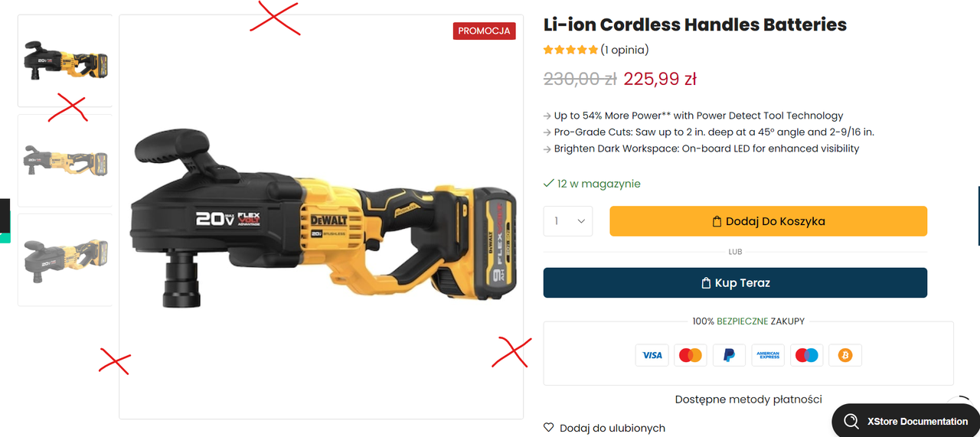
Task: Click the PROMOCJA badge
Action: pos(485,31)
